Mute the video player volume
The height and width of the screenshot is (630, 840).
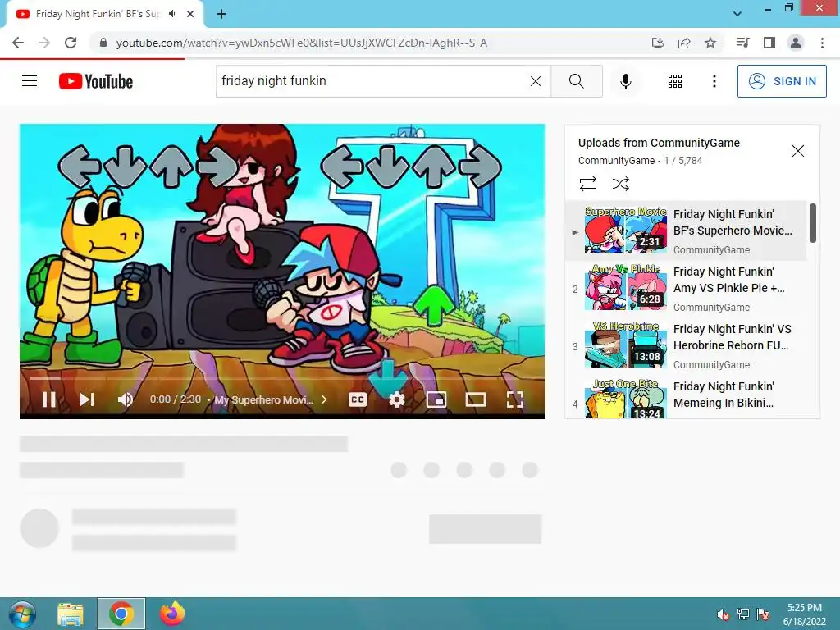click(x=126, y=399)
